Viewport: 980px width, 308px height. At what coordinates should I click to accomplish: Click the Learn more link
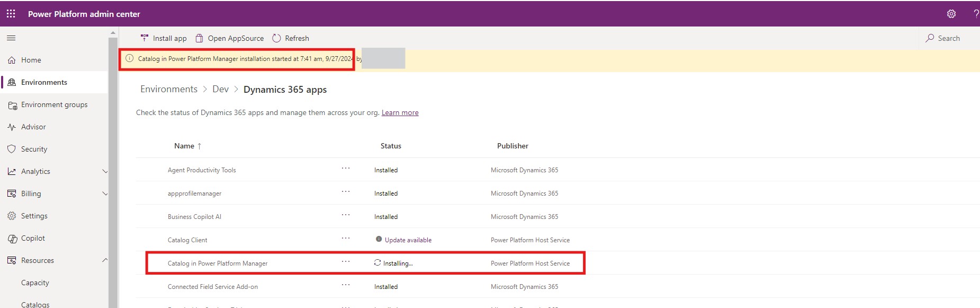(x=400, y=113)
